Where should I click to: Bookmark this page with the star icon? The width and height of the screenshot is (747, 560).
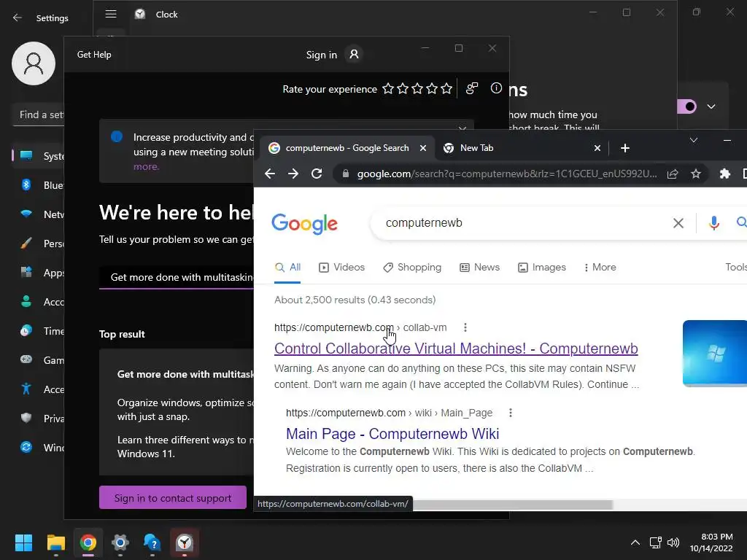click(696, 174)
